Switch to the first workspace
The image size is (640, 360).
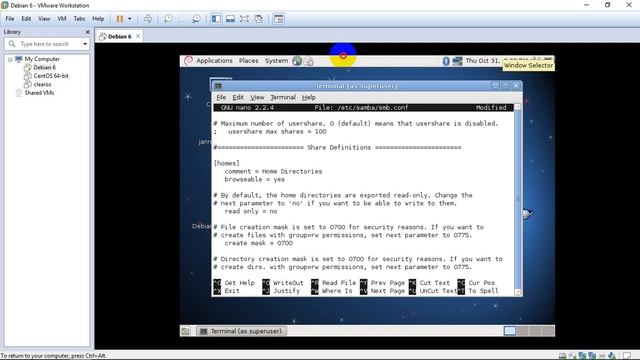[510, 331]
